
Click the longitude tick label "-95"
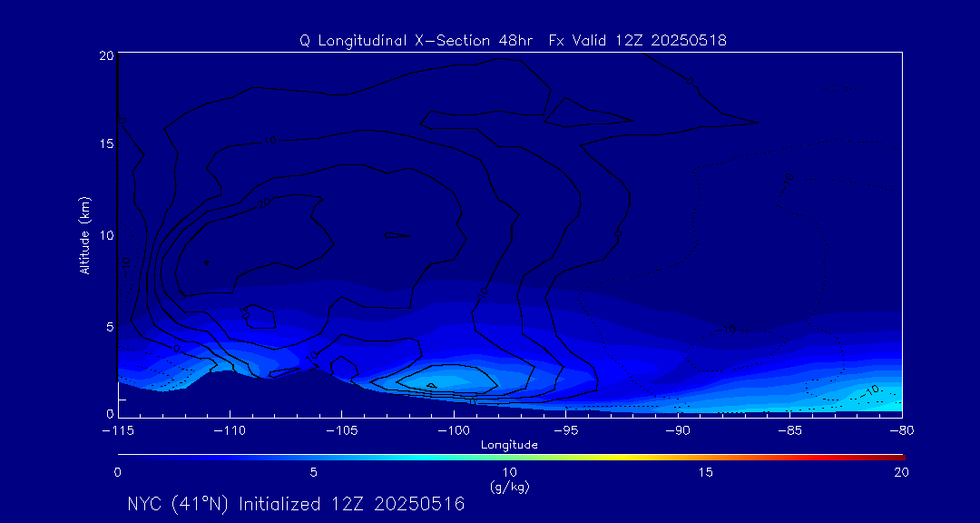pyautogui.click(x=565, y=430)
